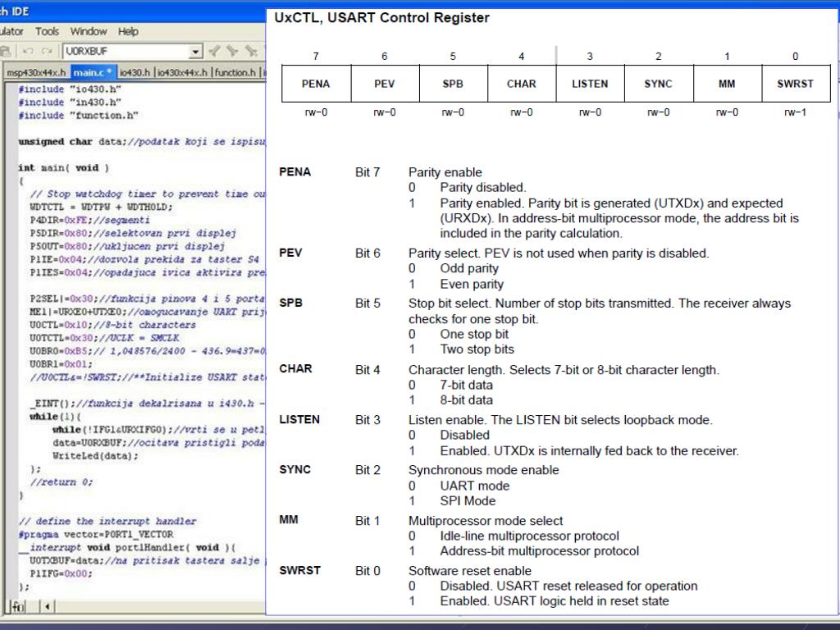Click the 'Even parity' description text
Viewport: 840px width, 630px height.
pyautogui.click(x=472, y=284)
